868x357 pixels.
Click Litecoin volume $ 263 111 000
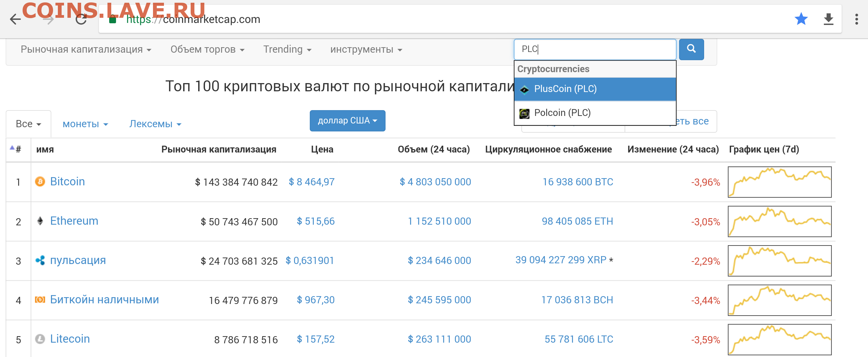tap(439, 339)
